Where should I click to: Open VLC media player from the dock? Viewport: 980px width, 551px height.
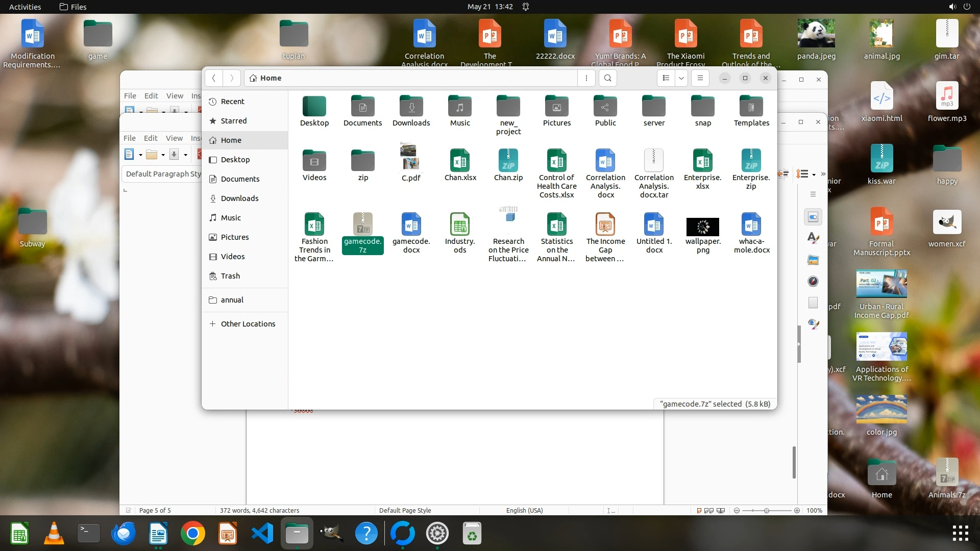pyautogui.click(x=54, y=534)
